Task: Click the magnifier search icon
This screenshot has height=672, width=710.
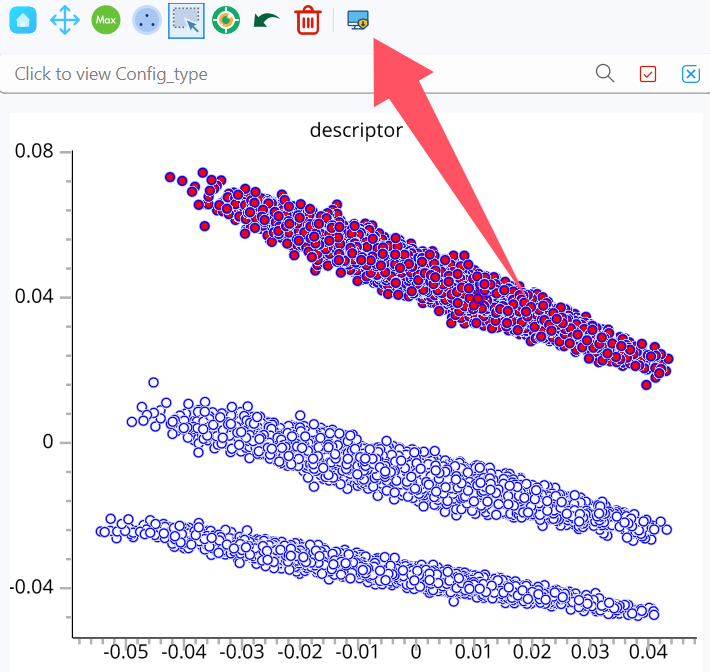Action: coord(605,73)
